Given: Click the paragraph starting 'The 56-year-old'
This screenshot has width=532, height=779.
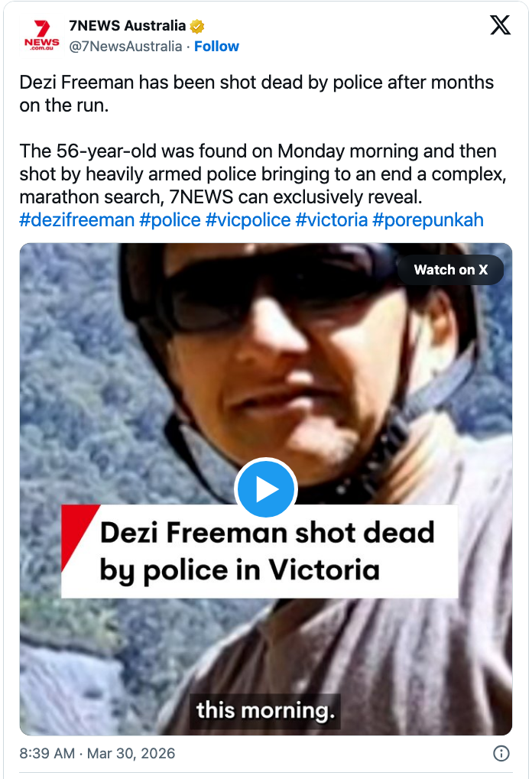Looking at the screenshot, I should click(260, 174).
